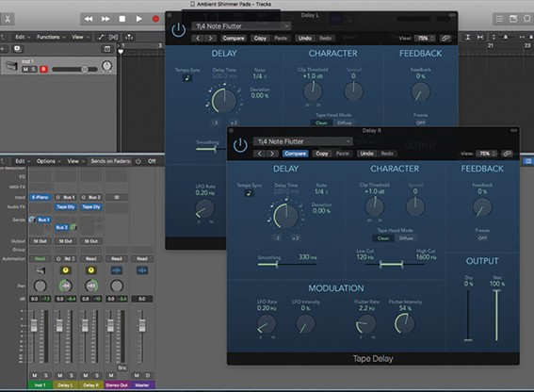Open View 75% size menu in Delay L
Screen dimensions: 534x392
[x=425, y=39]
